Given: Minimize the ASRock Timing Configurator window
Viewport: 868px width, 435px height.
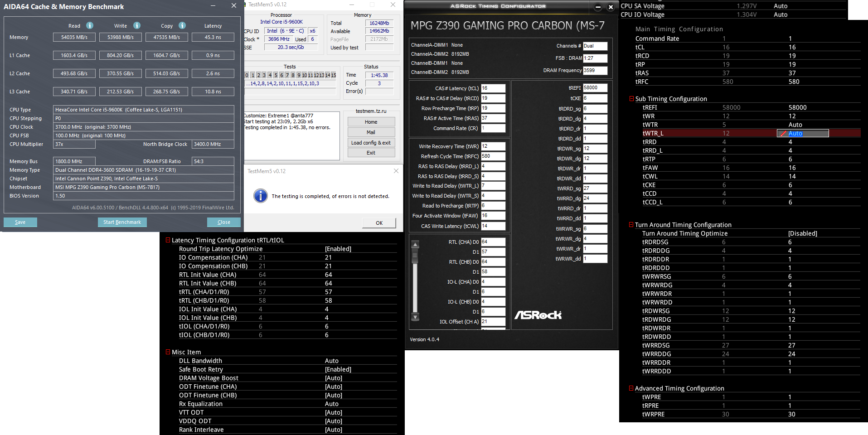Looking at the screenshot, I should pyautogui.click(x=598, y=7).
